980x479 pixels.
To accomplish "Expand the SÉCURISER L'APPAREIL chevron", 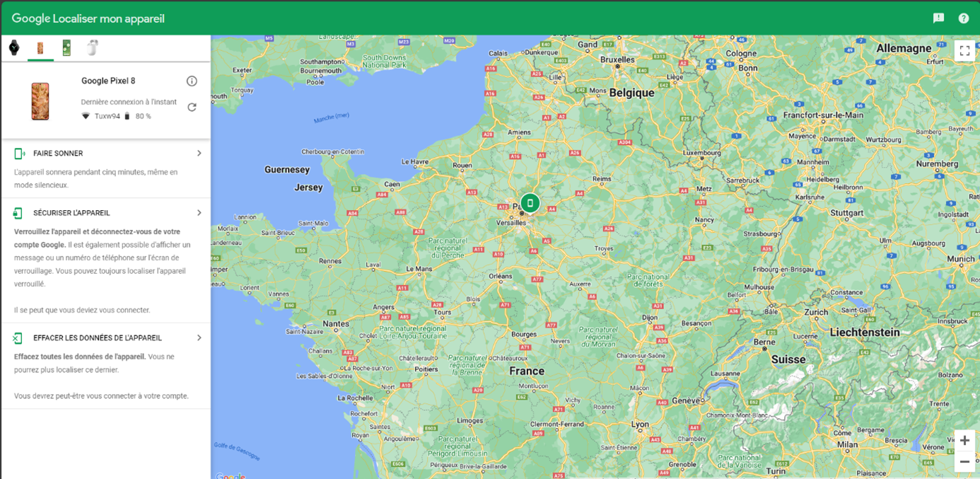I will click(x=199, y=213).
